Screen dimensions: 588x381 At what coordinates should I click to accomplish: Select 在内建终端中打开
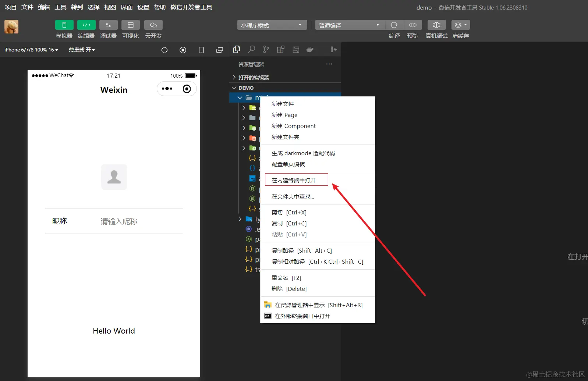318,180
